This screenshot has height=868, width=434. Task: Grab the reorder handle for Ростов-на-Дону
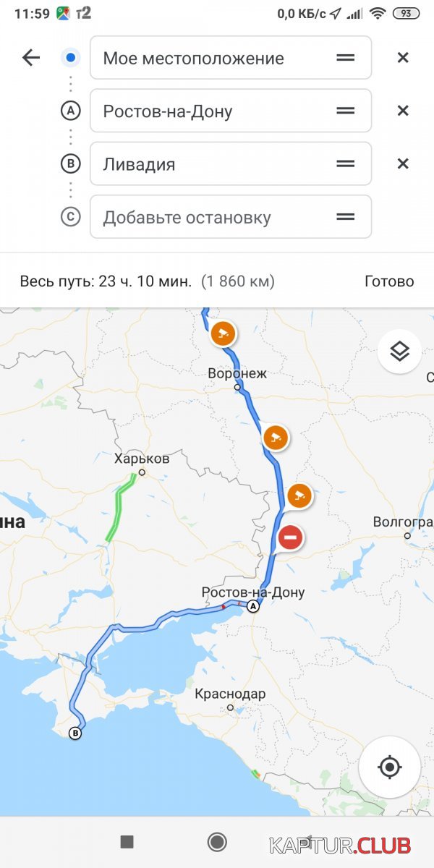(x=346, y=111)
